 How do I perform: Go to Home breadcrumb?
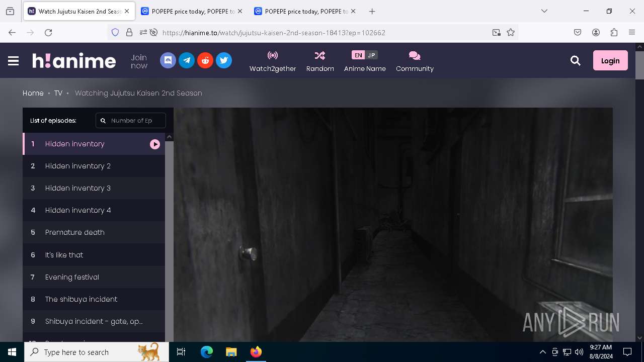(33, 93)
